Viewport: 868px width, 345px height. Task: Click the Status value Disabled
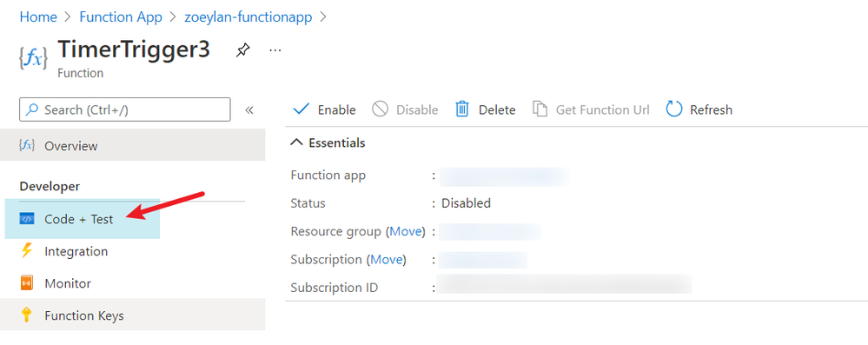pos(466,203)
